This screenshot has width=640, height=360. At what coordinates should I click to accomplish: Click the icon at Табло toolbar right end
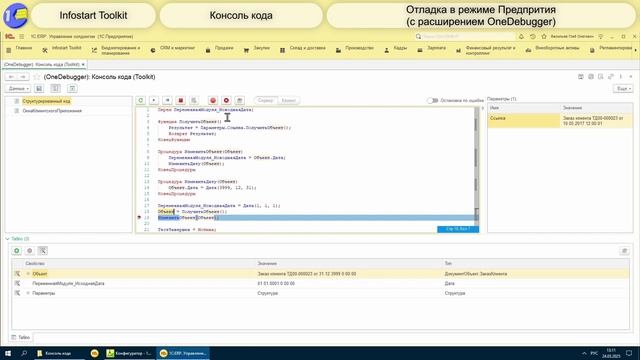coord(624,251)
